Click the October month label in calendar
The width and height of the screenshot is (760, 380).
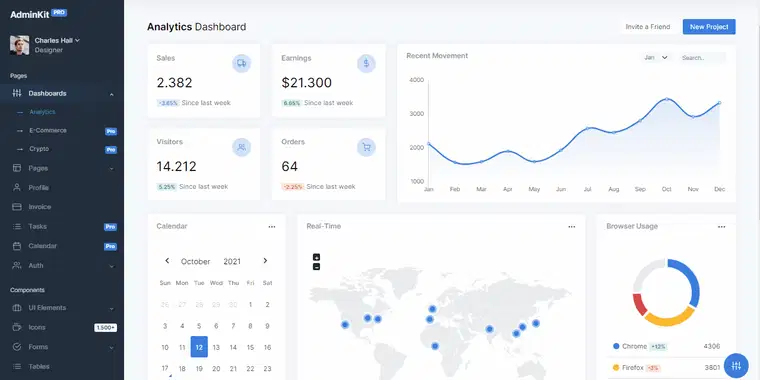[195, 261]
